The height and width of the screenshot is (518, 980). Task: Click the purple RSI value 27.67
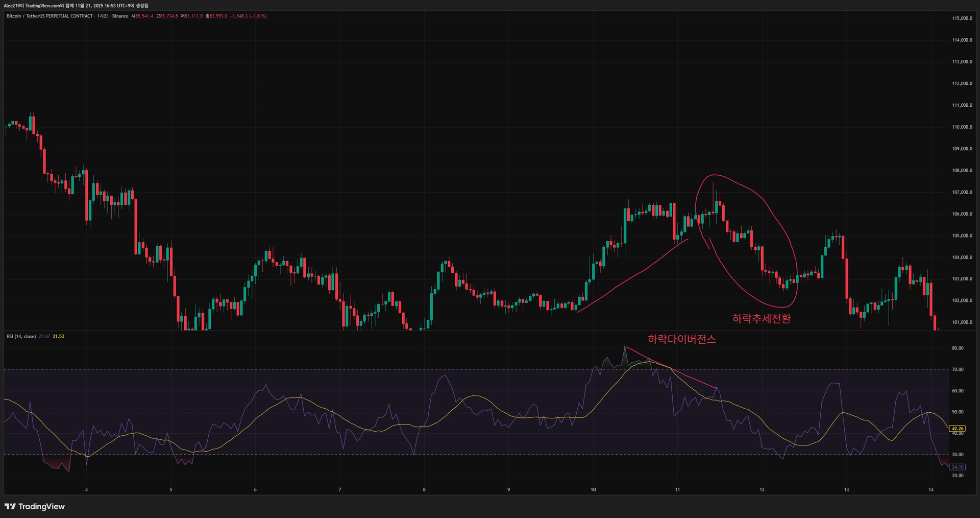(44, 336)
